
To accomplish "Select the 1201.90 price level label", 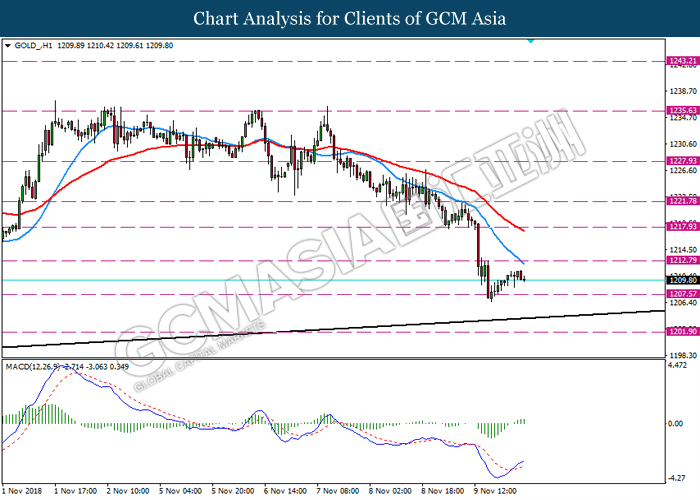I will coord(683,331).
